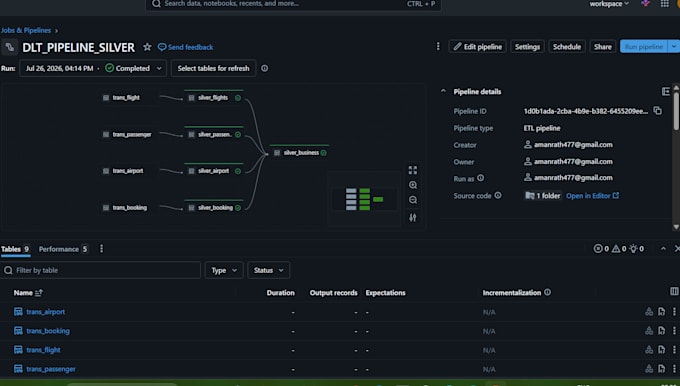Sort the table by the Name column
The height and width of the screenshot is (386, 680).
(x=28, y=293)
